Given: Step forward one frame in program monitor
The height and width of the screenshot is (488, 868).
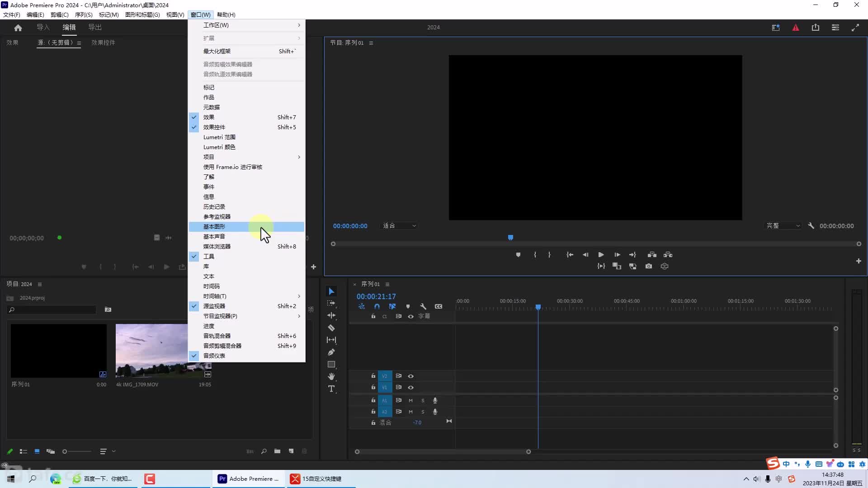Looking at the screenshot, I should [617, 255].
